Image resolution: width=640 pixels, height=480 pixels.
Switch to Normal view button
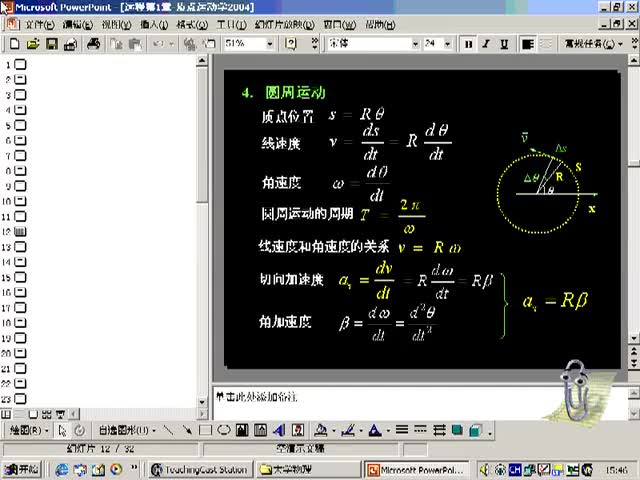6,414
